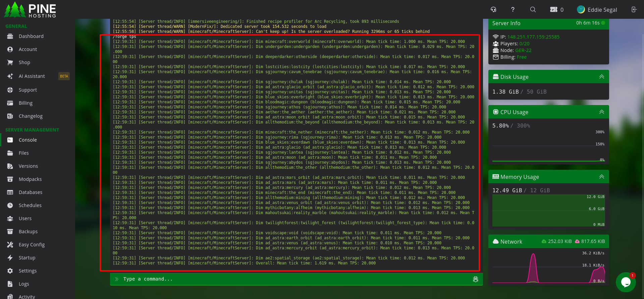The width and height of the screenshot is (644, 299).
Task: Click the Startup lightning icon
Action: click(10, 258)
